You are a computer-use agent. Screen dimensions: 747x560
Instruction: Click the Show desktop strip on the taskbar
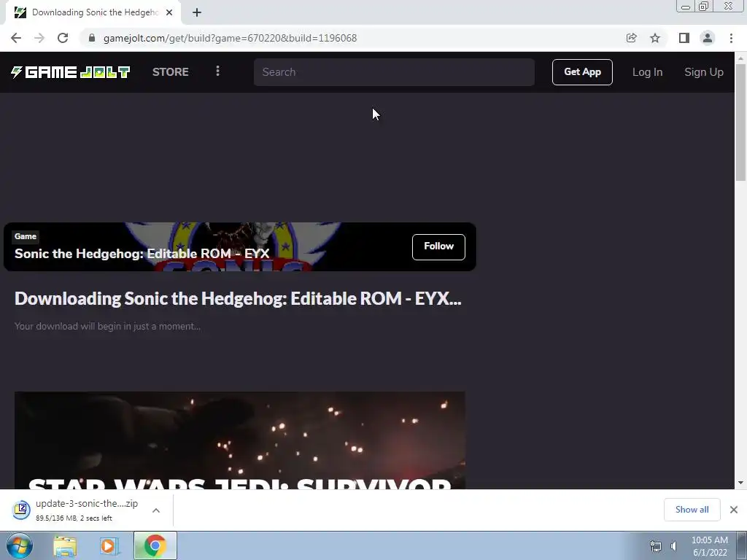[742, 545]
